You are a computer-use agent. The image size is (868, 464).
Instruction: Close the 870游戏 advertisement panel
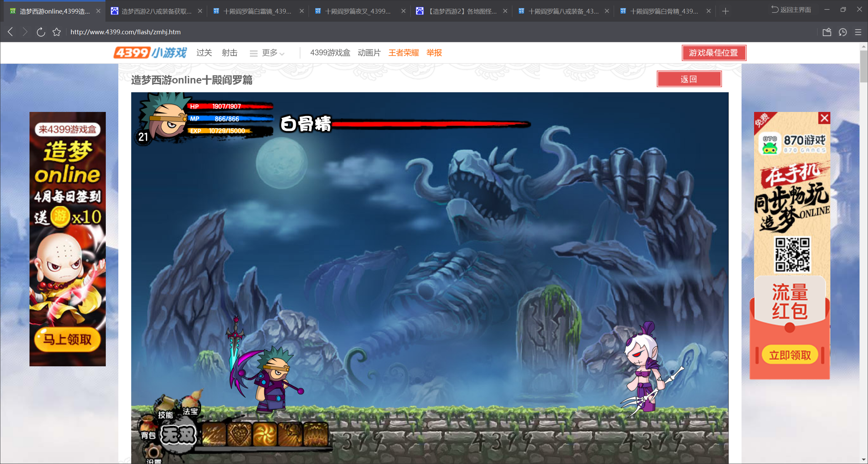coord(824,118)
